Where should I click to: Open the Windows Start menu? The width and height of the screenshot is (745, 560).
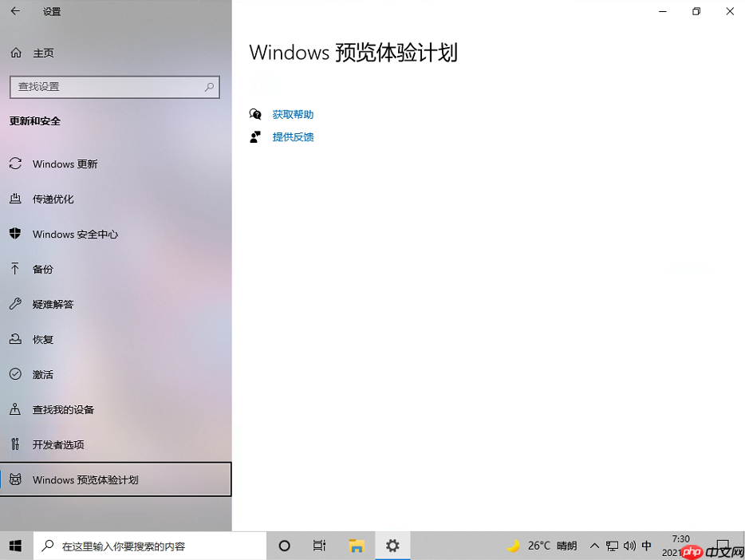pos(16,546)
